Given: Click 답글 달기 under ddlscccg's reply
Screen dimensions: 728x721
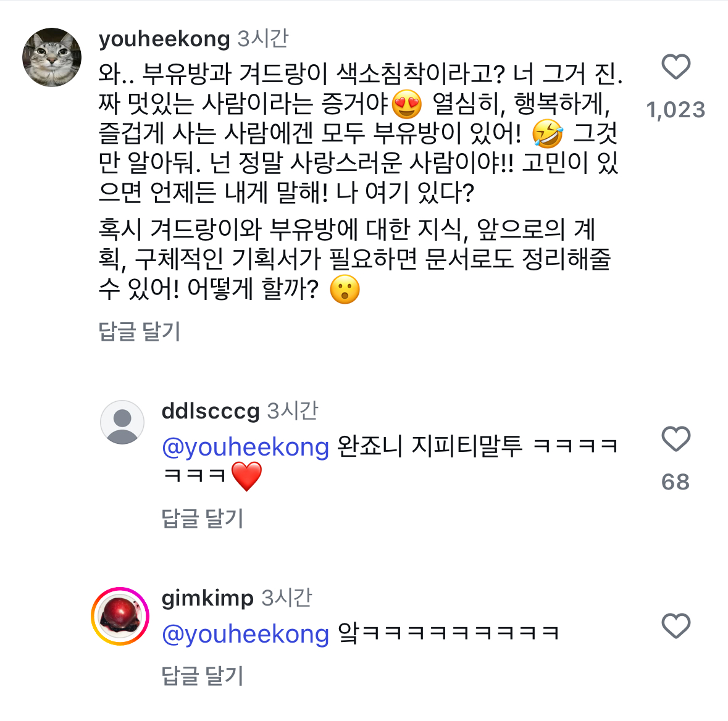Looking at the screenshot, I should click(x=203, y=518).
